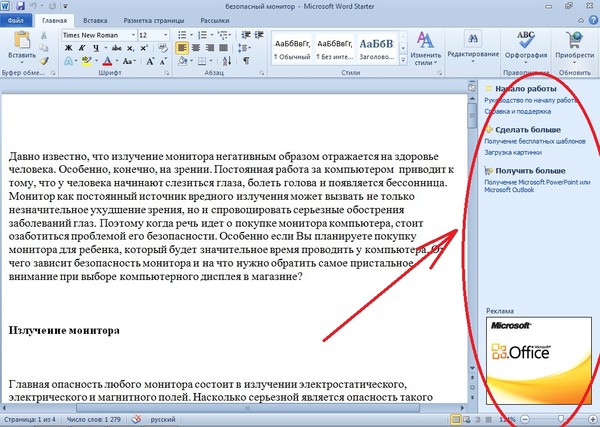The image size is (600, 427).
Task: Switch to the Главная tab
Action: coord(54,20)
